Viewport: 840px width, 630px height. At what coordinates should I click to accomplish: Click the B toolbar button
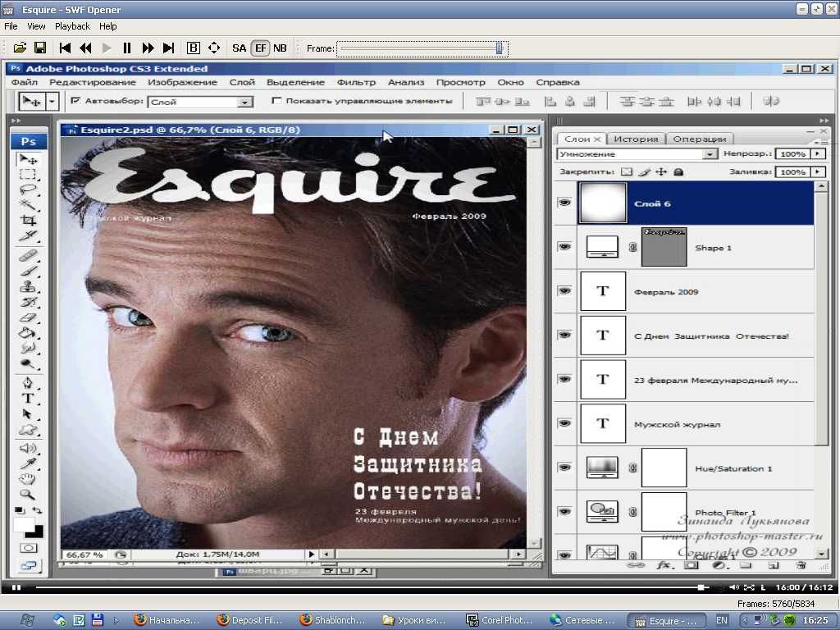click(194, 48)
